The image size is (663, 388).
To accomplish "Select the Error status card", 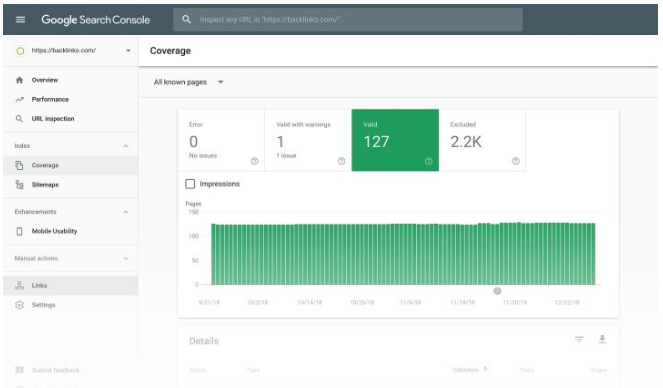I will (221, 140).
